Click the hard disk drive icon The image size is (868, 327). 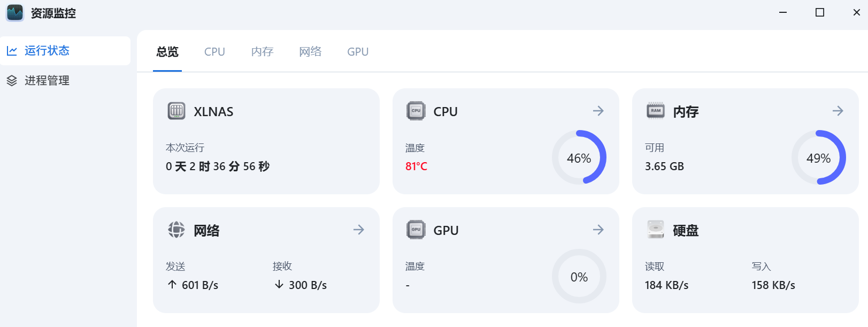(656, 230)
